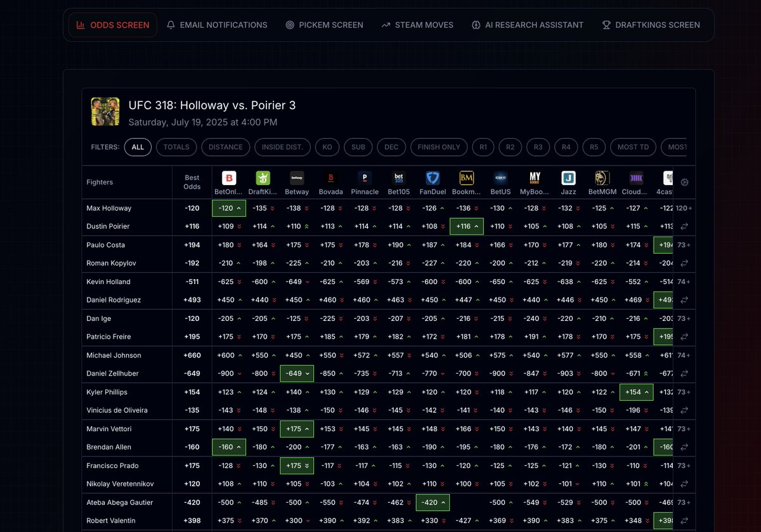Viewport: 761px width, 532px height.
Task: Click Marvin Vettori Betway +175 odds
Action: click(297, 429)
